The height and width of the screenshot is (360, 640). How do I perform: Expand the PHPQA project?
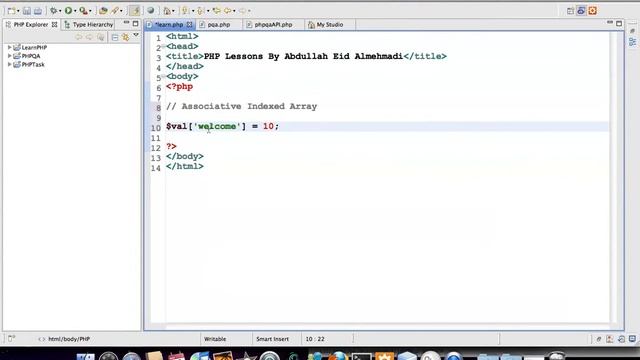point(9,56)
